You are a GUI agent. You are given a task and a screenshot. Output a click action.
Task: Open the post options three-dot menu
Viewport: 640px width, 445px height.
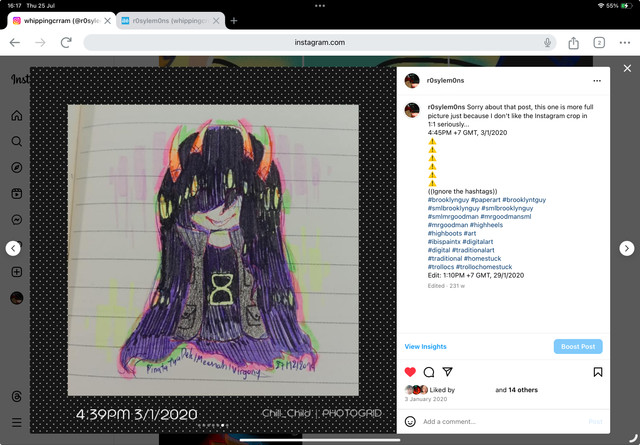pos(597,81)
